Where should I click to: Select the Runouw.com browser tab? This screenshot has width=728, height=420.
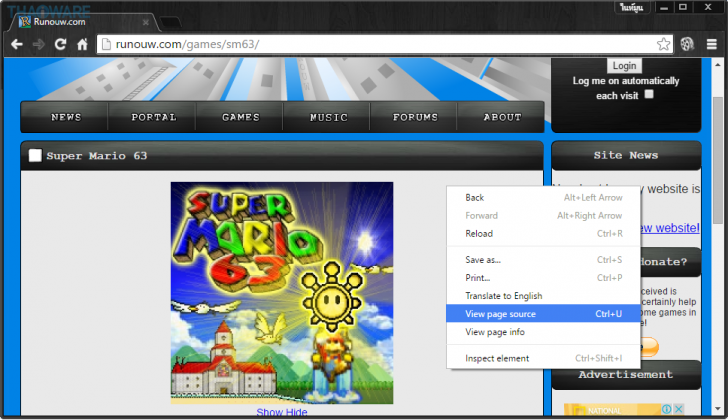point(84,22)
